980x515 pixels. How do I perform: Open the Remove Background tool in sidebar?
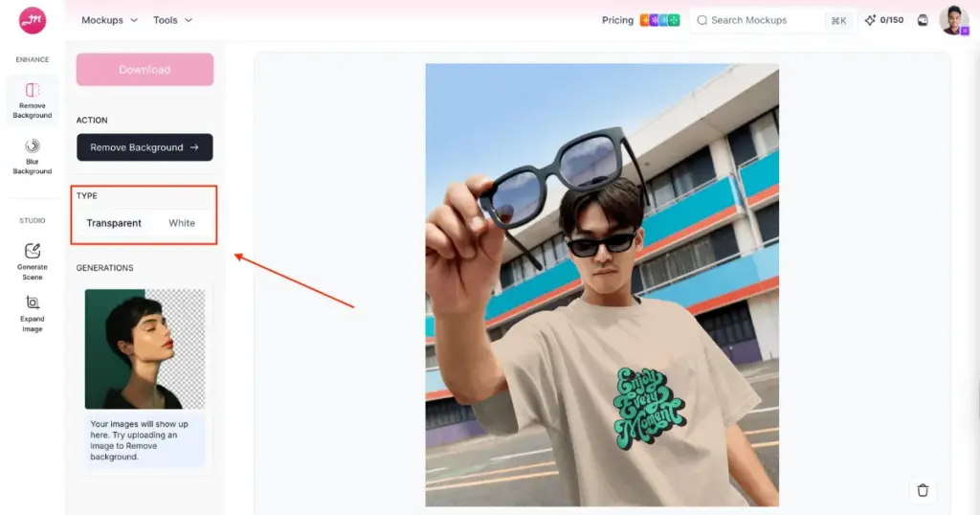(33, 101)
